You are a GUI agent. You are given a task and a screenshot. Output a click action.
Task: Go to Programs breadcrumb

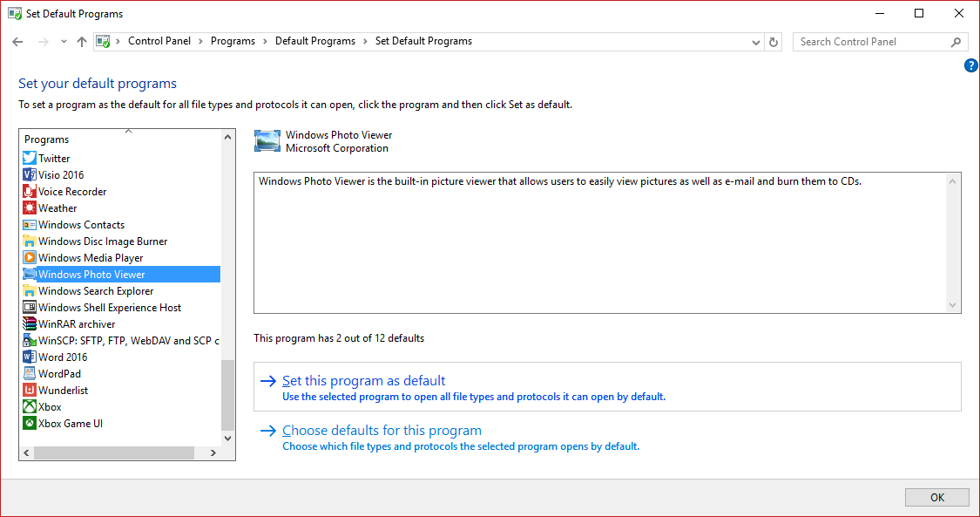point(233,41)
